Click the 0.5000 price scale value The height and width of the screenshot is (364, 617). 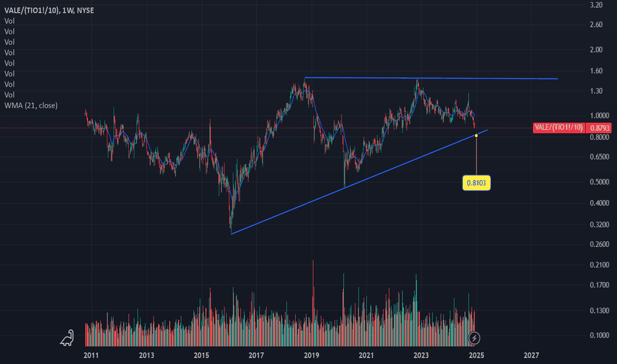[599, 182]
